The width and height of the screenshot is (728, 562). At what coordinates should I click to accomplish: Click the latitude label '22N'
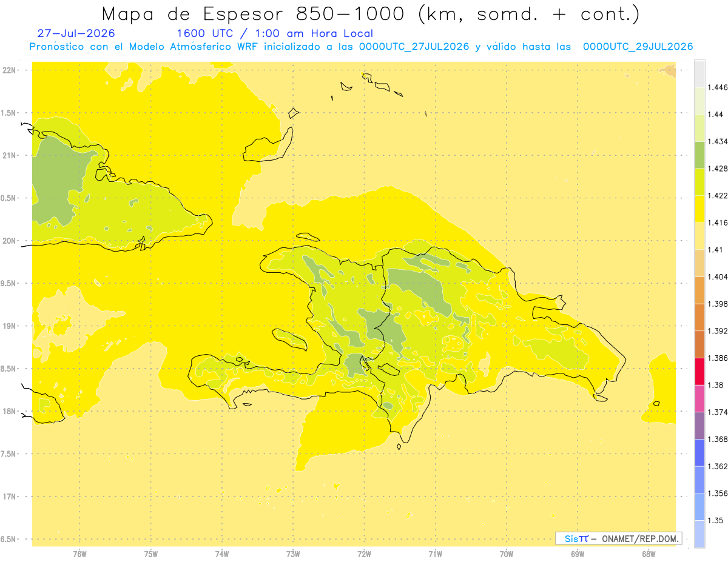click(x=10, y=70)
